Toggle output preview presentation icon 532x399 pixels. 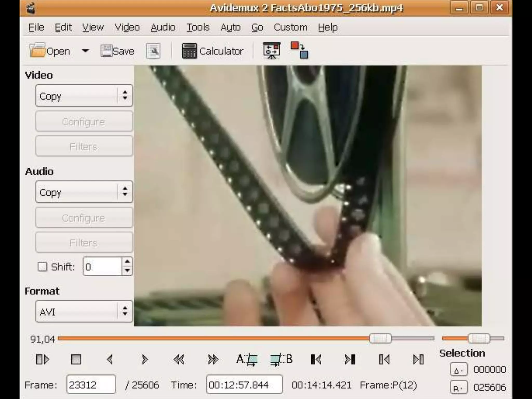pyautogui.click(x=272, y=50)
